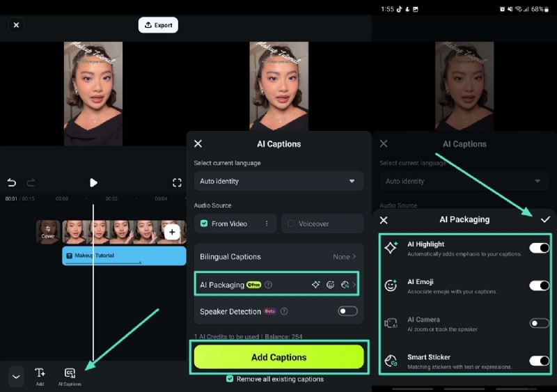Click the add clip plus button

click(173, 232)
